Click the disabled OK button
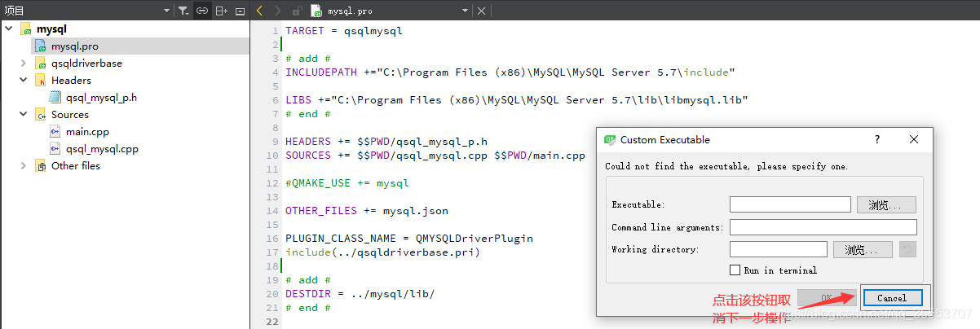The image size is (980, 329). [x=826, y=298]
